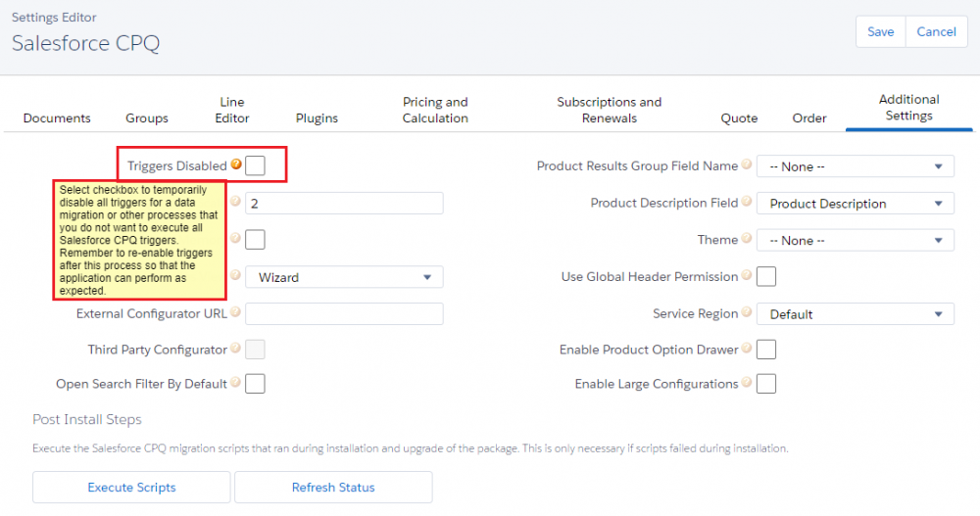Viewport: 980px width, 516px height.
Task: Click the 'Enable Product Option Drawer' label
Action: click(x=649, y=350)
